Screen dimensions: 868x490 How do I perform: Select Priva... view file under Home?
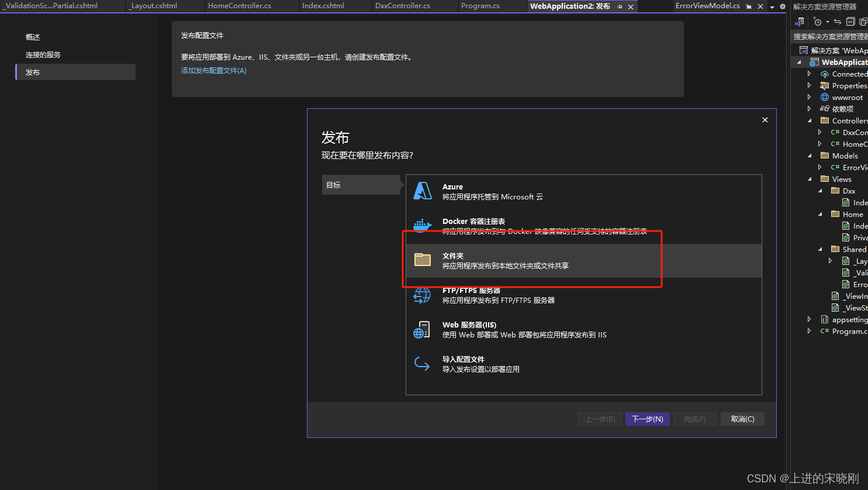860,237
